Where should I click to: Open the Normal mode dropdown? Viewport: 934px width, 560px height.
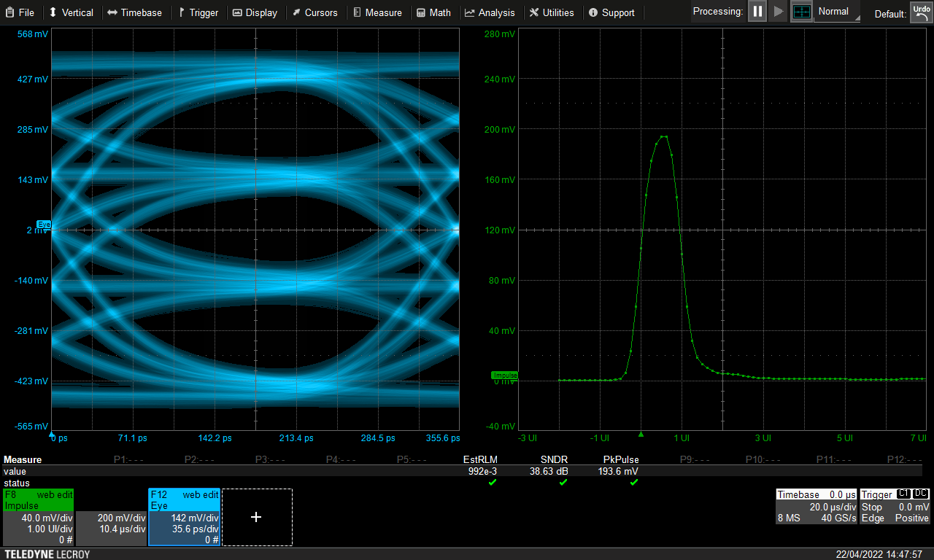click(x=837, y=12)
